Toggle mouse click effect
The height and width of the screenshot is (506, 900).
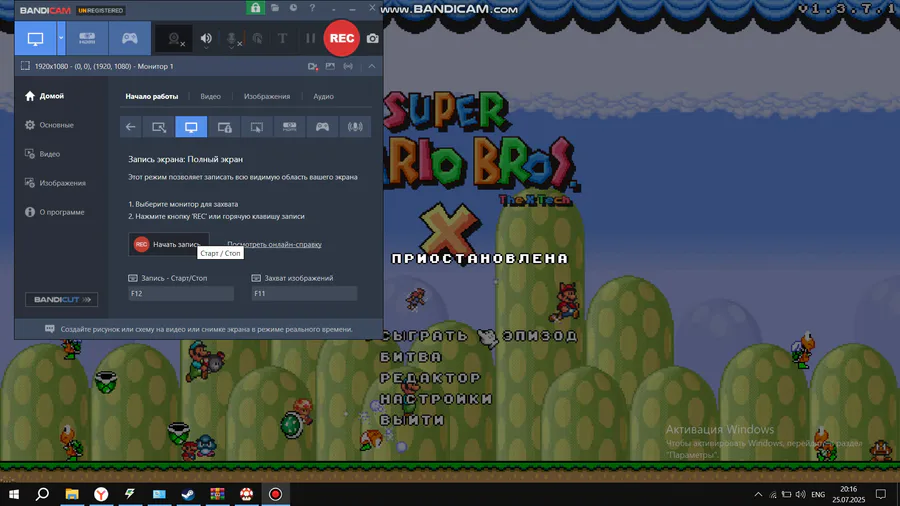(x=258, y=39)
